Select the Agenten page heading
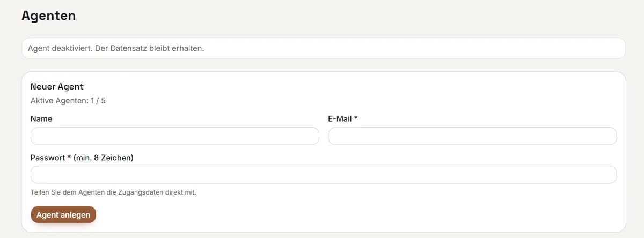 (x=49, y=16)
